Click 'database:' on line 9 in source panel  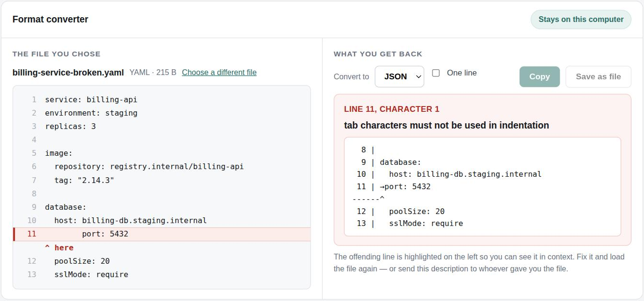(x=66, y=207)
